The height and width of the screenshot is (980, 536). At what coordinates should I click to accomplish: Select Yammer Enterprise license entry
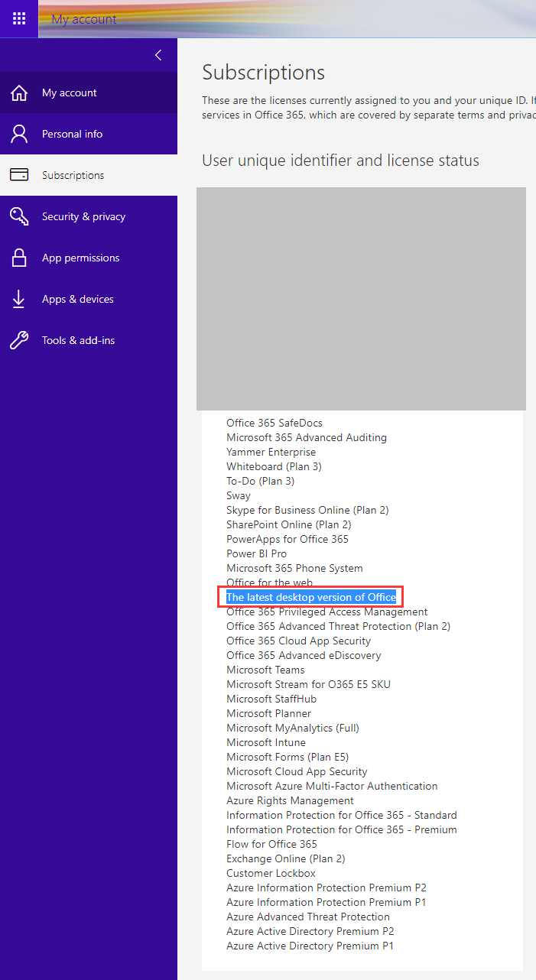(271, 452)
